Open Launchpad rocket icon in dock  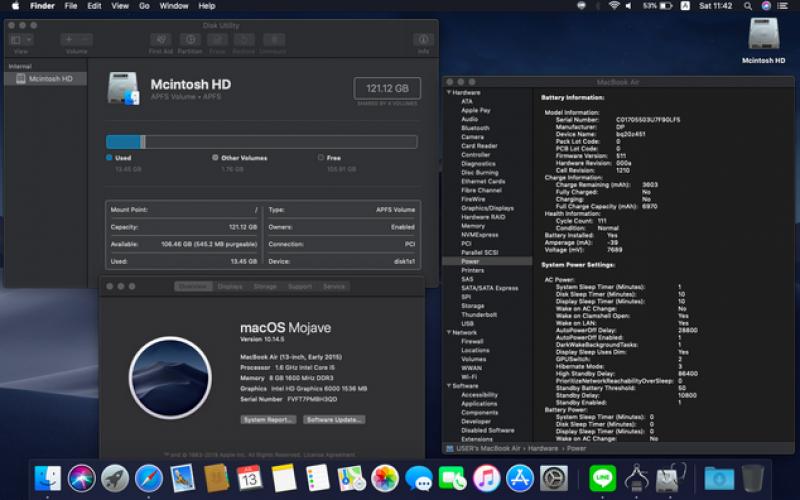pos(115,479)
